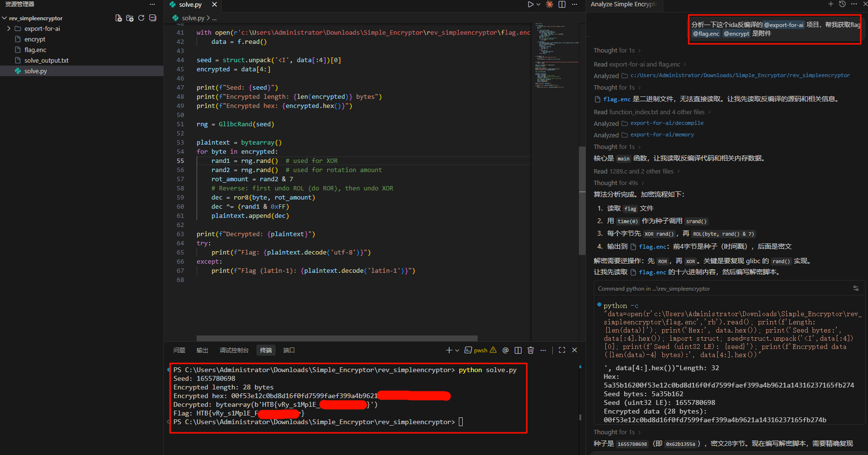
Task: Kill the terminal with the trash icon
Action: pos(531,350)
